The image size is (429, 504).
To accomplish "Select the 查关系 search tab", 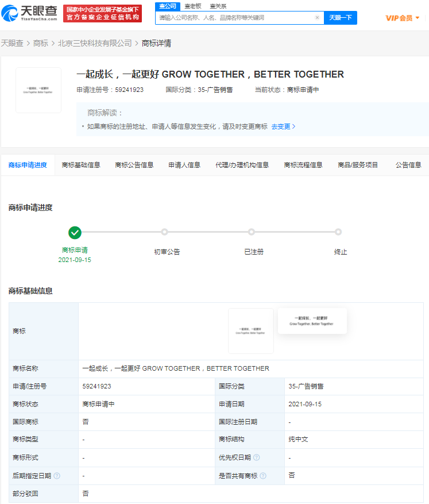I will click(x=218, y=6).
